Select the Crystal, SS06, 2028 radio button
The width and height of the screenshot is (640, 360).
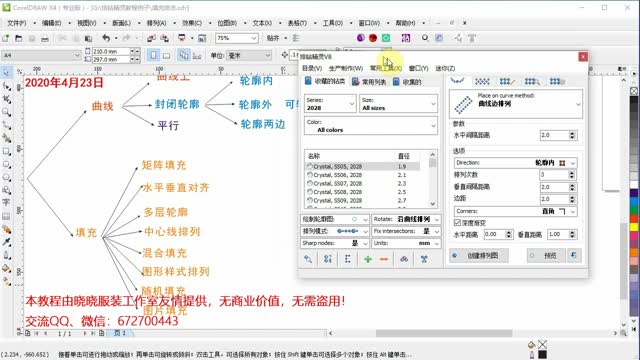pos(310,175)
